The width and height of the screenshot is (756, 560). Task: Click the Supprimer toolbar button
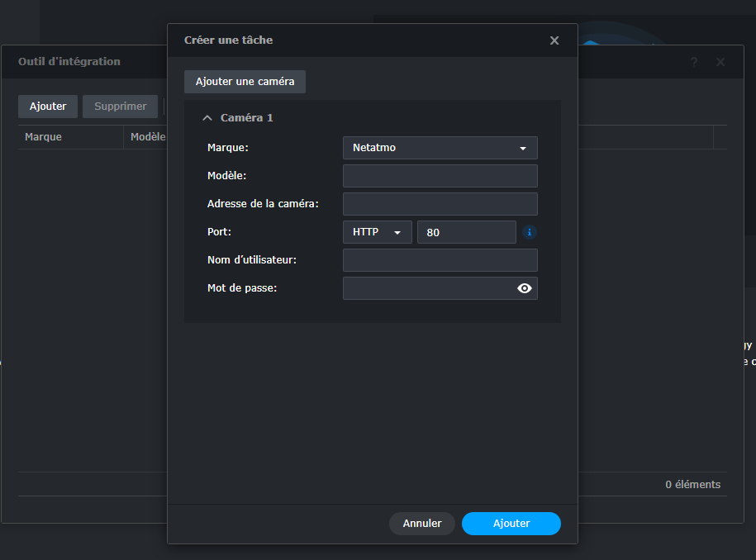[120, 107]
